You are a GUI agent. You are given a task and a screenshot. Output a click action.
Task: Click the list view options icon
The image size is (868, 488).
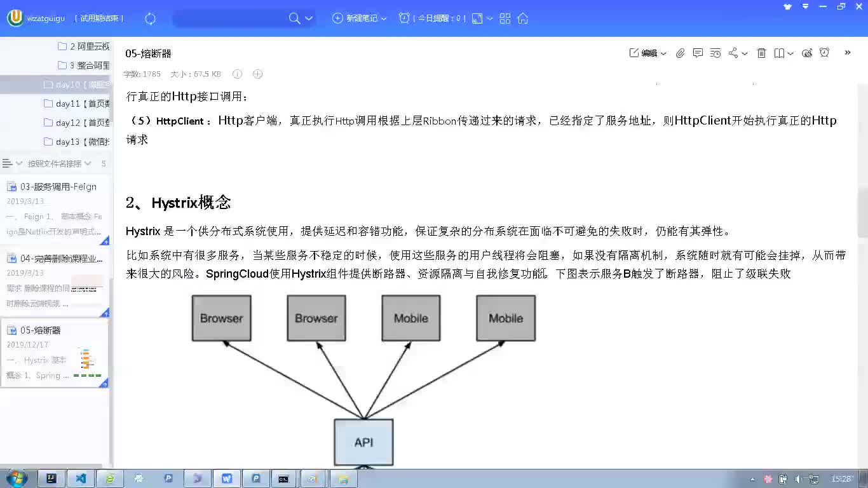coord(8,164)
